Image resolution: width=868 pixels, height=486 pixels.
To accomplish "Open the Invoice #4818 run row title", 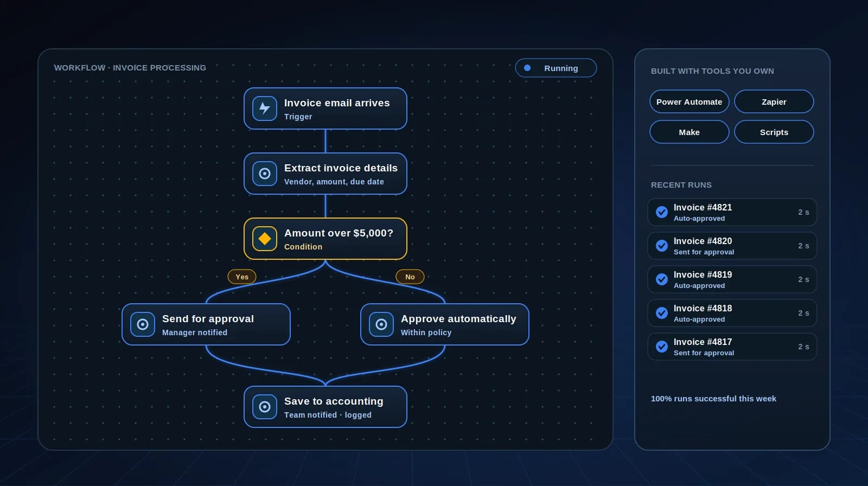I will point(703,308).
